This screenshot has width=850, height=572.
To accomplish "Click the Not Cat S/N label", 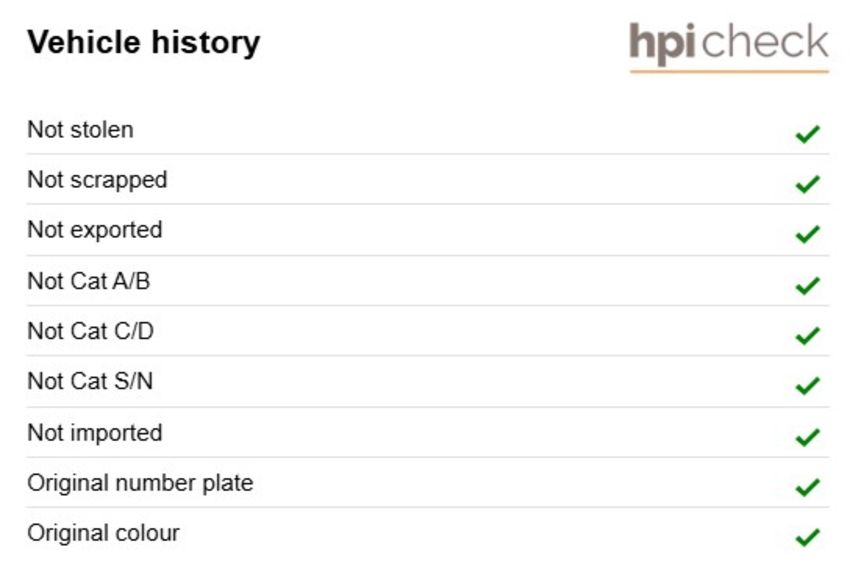I will coord(90,381).
